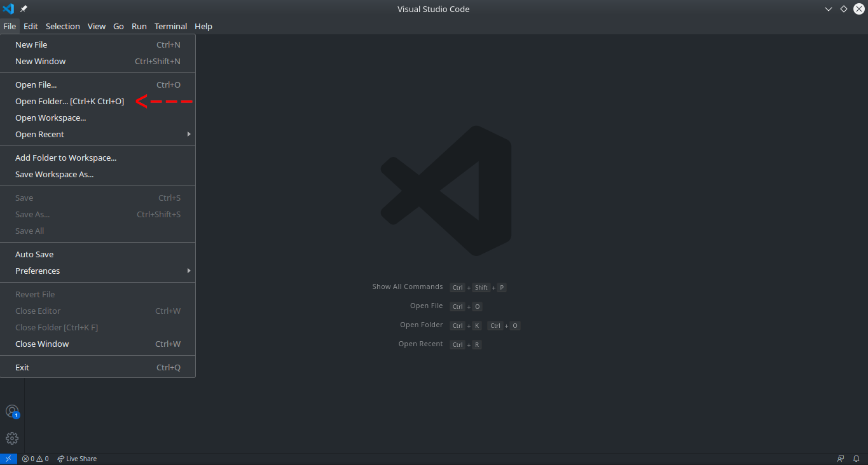Click the Live Share status bar icon
868x465 pixels.
coord(76,458)
